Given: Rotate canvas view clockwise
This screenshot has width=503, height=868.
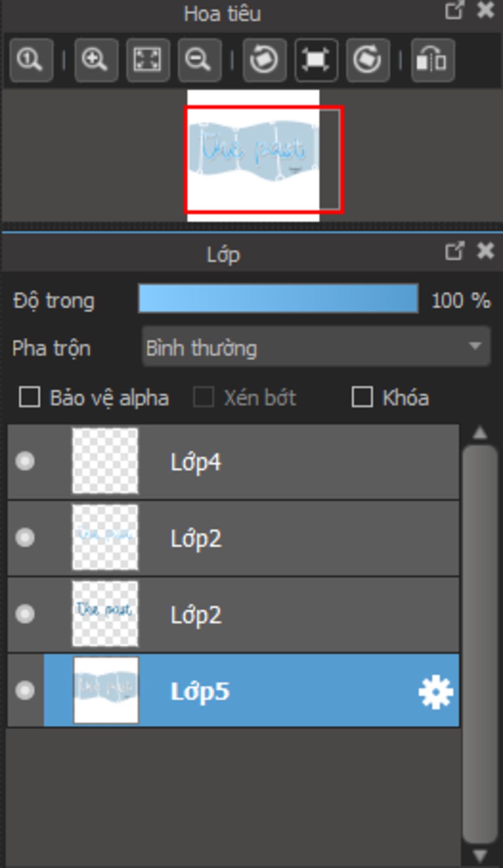Looking at the screenshot, I should click(x=368, y=60).
